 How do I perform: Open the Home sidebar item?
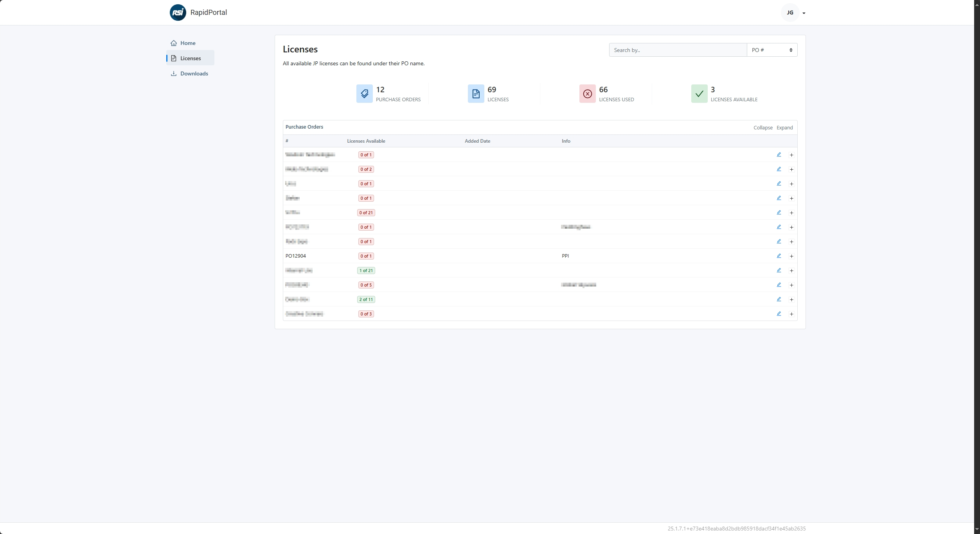[187, 43]
